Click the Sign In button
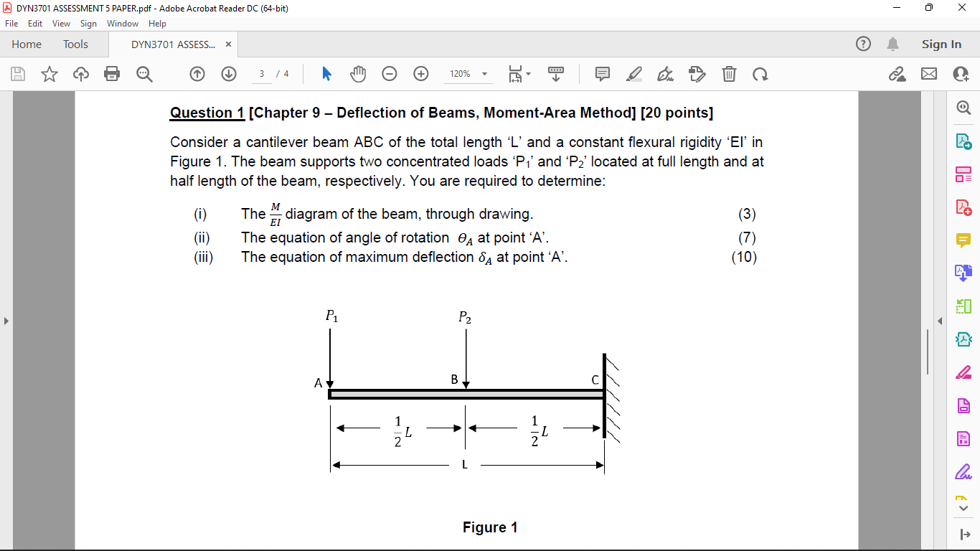The width and height of the screenshot is (980, 551). [x=941, y=44]
